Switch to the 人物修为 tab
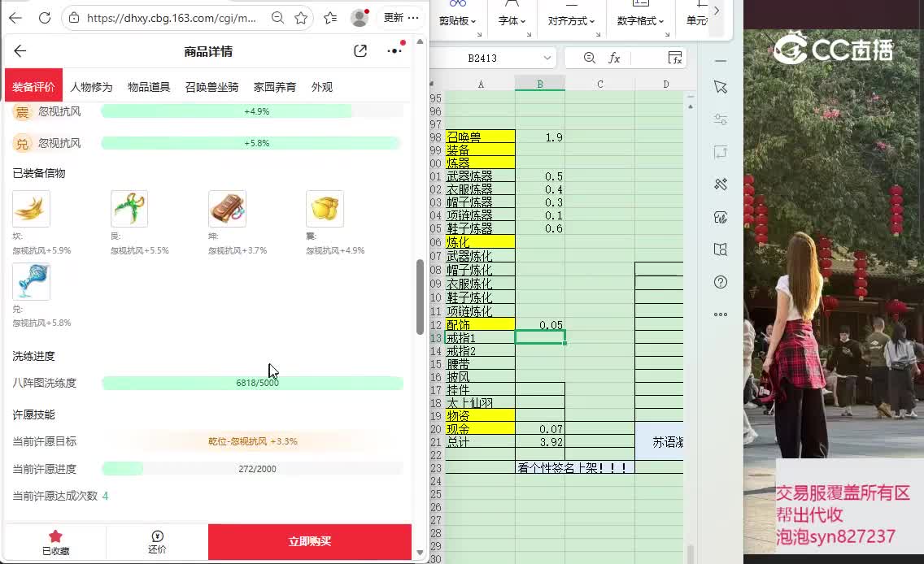Screen dimensions: 924x564 91,87
